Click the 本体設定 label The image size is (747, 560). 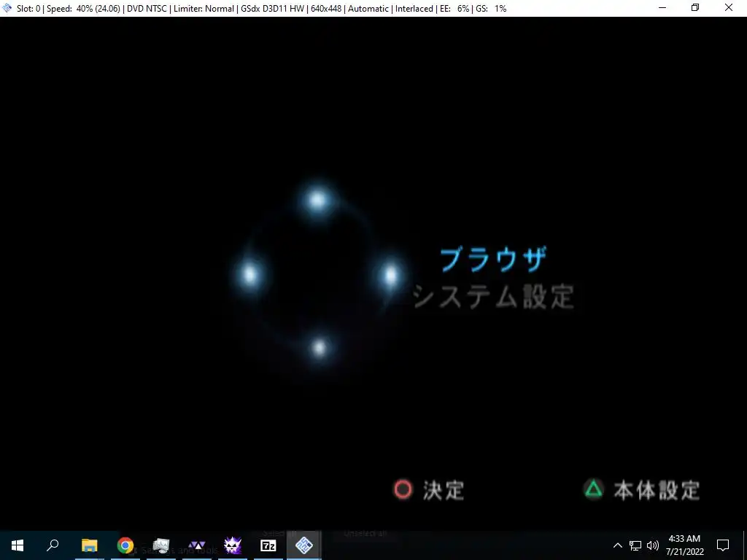tap(657, 490)
